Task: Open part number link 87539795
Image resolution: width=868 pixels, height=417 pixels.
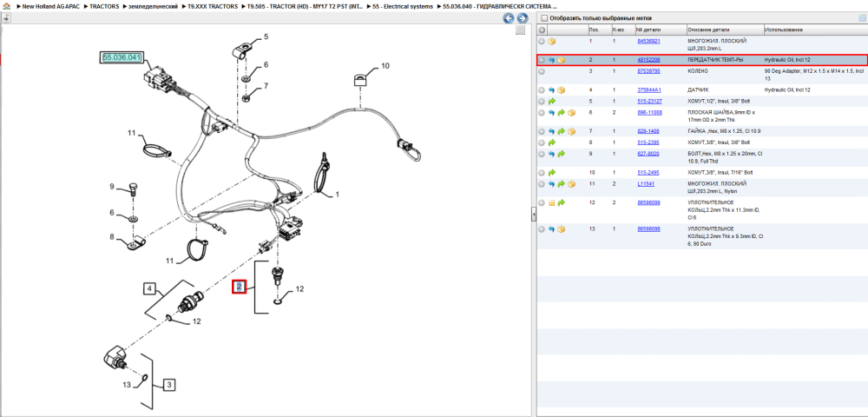Action: coord(648,71)
